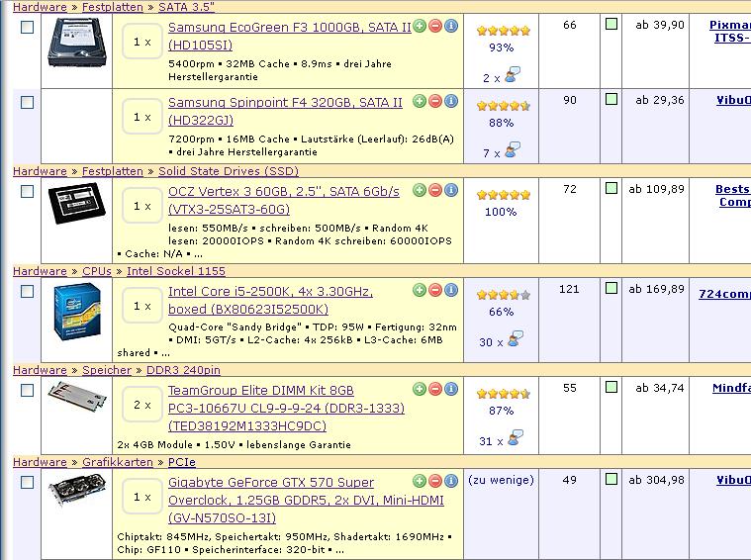Open info icon for Samsung EcoGreen F3
Screen dimensions: 751x560
coord(451,26)
